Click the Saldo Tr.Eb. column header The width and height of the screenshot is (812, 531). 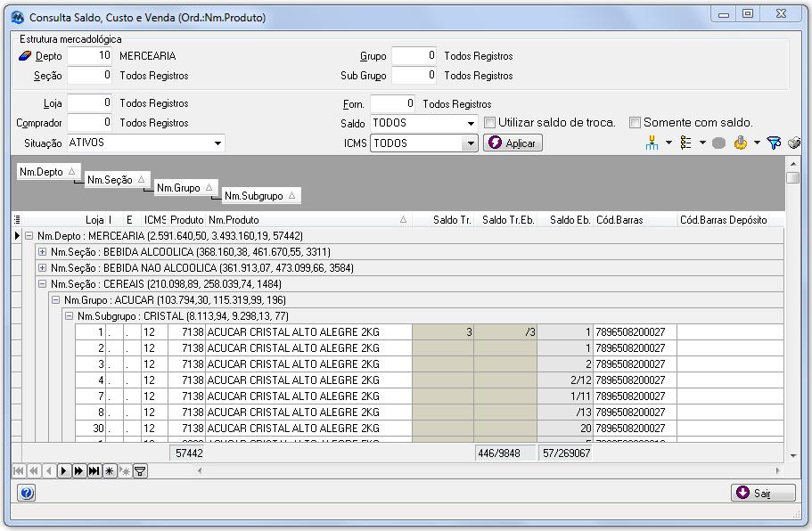(x=504, y=220)
